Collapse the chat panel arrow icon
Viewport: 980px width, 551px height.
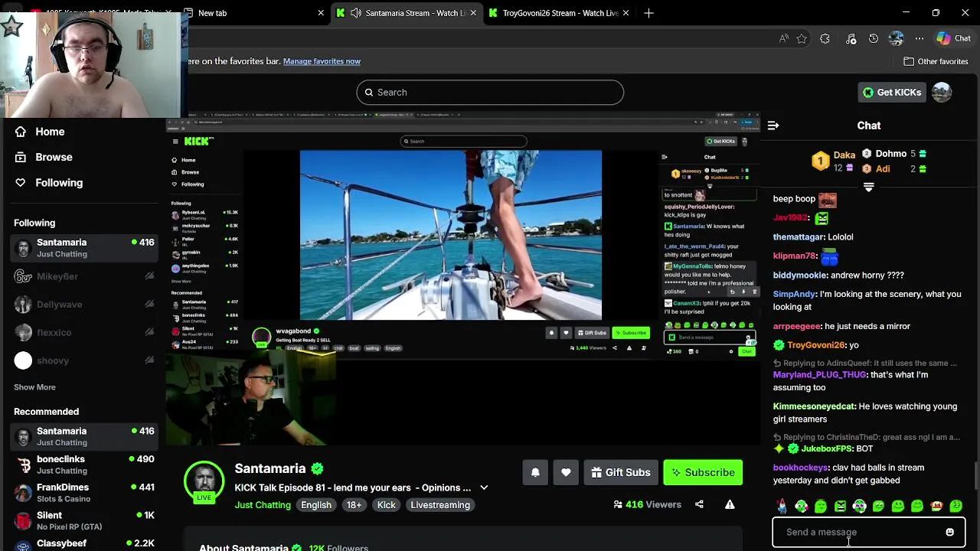pos(773,126)
